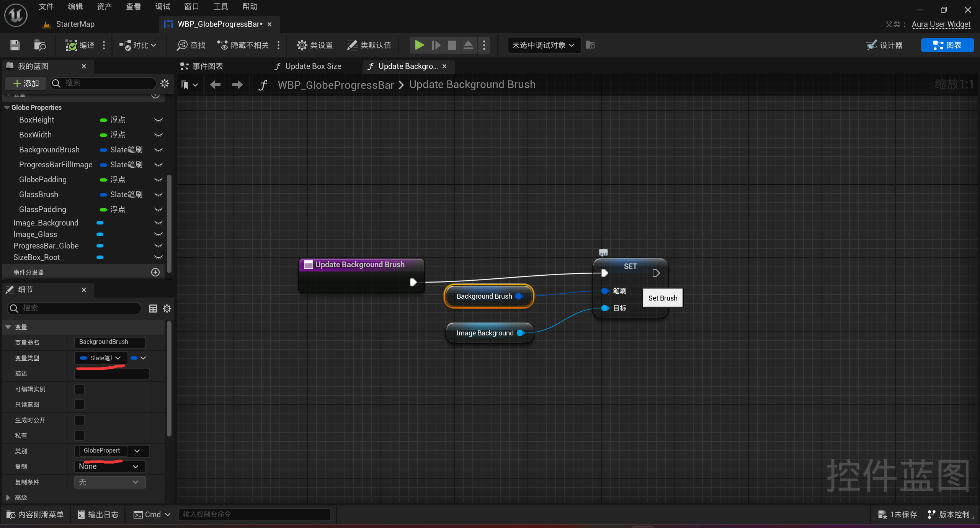The width and height of the screenshot is (980, 528).
Task: Click the locate debug object icon
Action: 591,45
